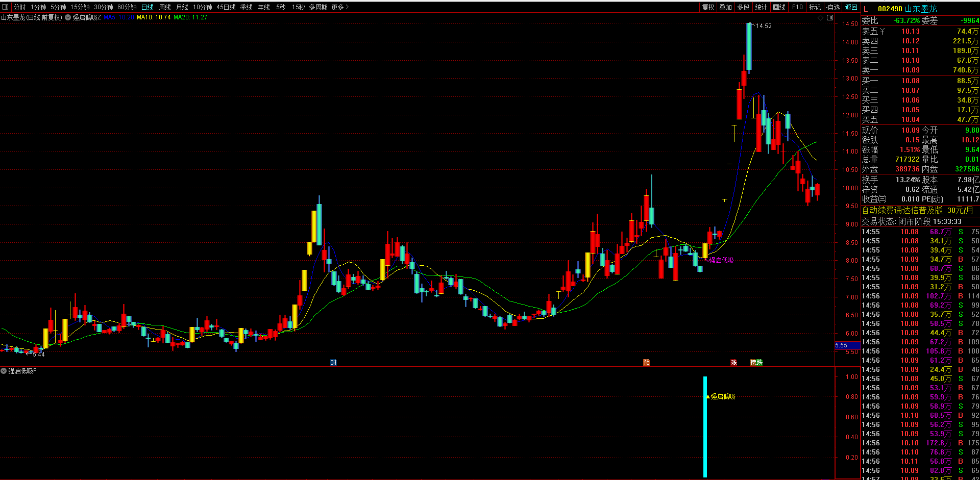Click 返回 to go back
This screenshot has width=980, height=480.
[851, 7]
